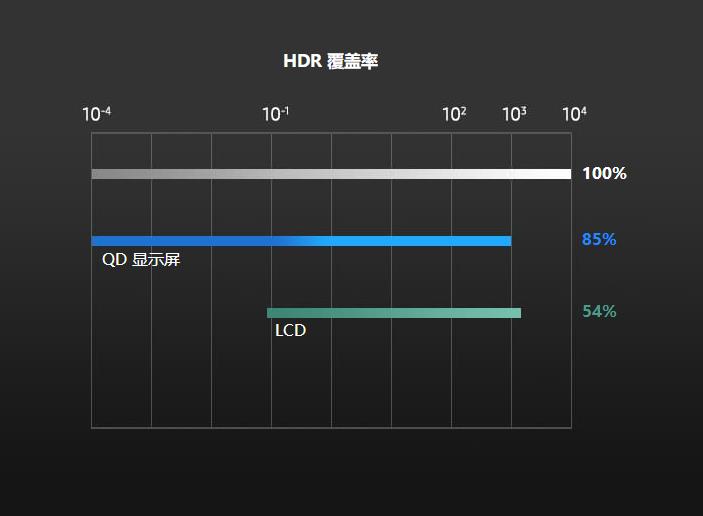Click the middle of the white 100% bar
Viewport: 703px width, 516px height.
[331, 174]
